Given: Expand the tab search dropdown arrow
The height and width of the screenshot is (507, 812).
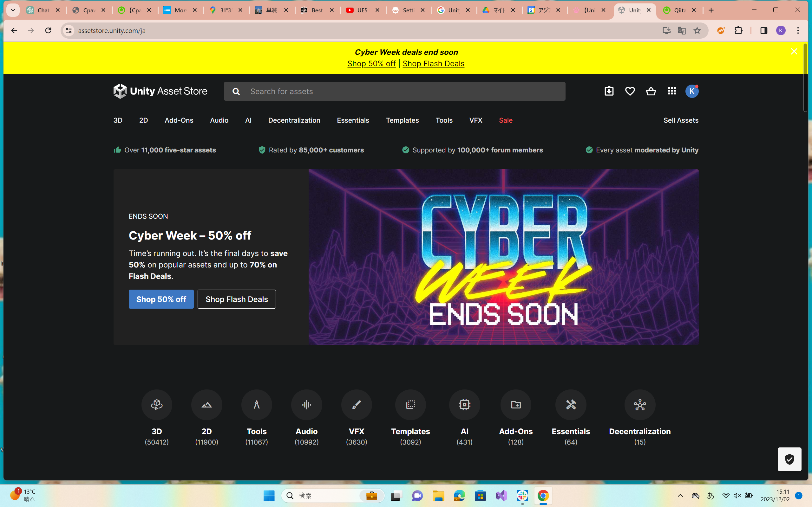Looking at the screenshot, I should point(13,10).
